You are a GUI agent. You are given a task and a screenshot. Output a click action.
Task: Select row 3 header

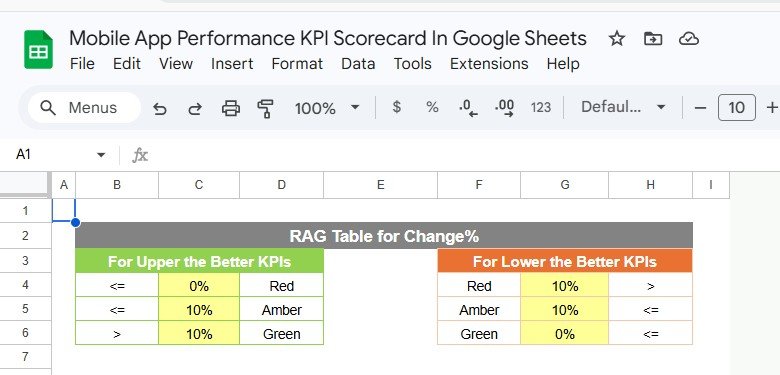point(25,261)
